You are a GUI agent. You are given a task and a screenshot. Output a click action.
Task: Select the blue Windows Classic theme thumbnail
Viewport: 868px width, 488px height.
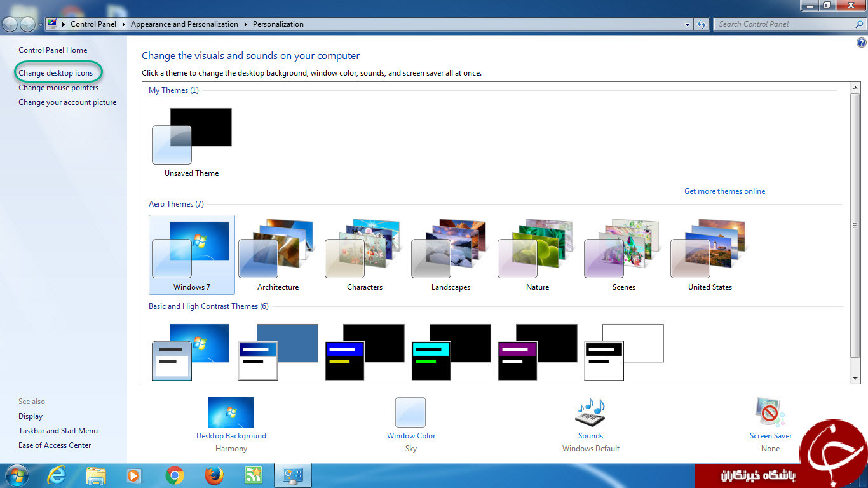pos(278,352)
